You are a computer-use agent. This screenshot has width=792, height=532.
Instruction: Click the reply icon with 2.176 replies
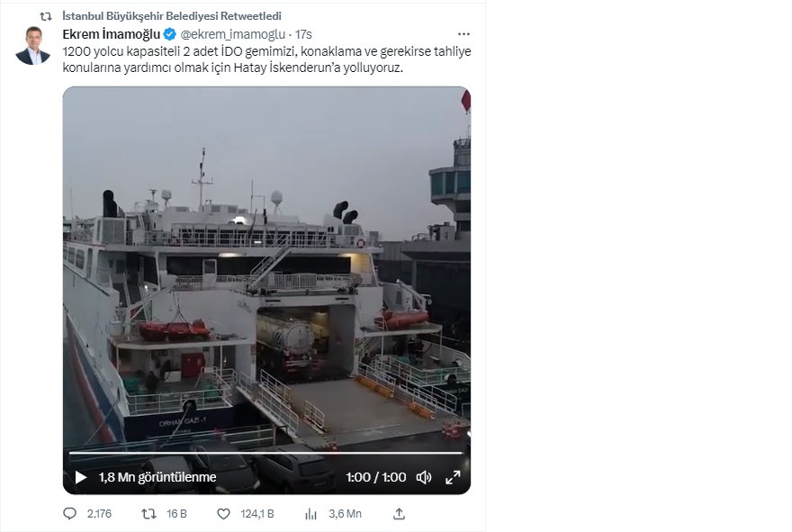70,514
